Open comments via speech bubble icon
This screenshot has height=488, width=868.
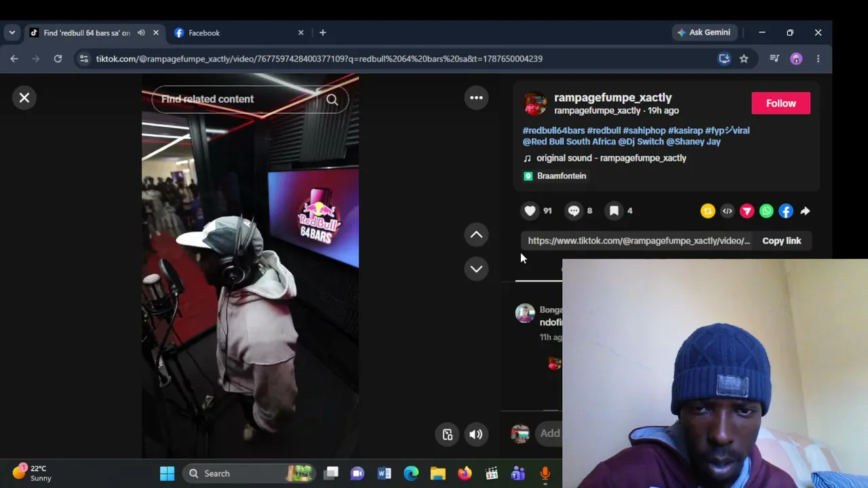point(574,211)
